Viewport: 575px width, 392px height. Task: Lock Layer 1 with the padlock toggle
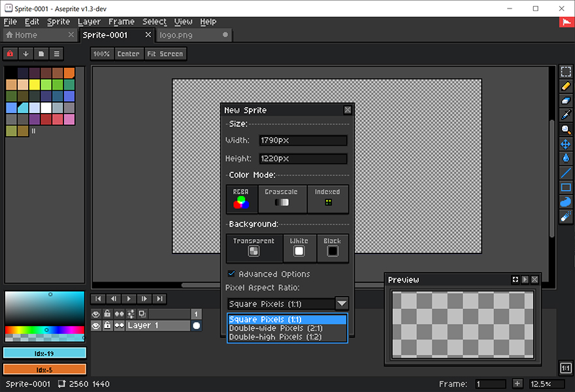tap(108, 325)
